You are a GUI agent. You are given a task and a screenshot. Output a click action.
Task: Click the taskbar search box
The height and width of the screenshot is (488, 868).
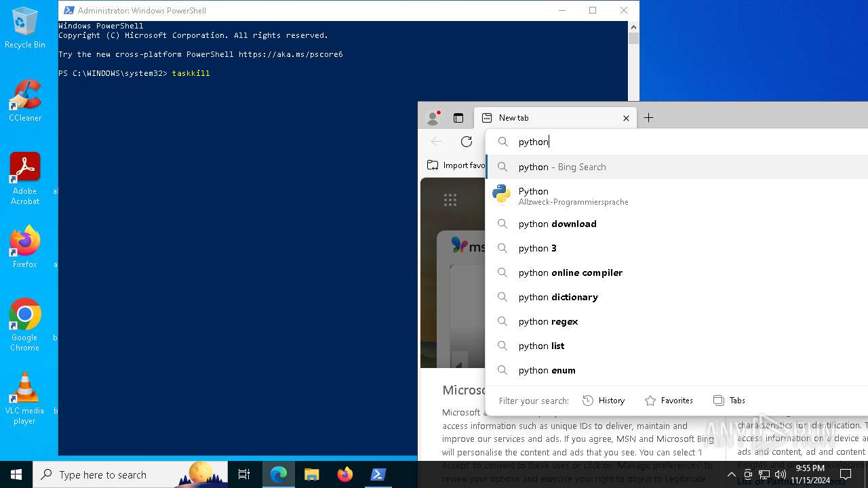click(x=130, y=474)
